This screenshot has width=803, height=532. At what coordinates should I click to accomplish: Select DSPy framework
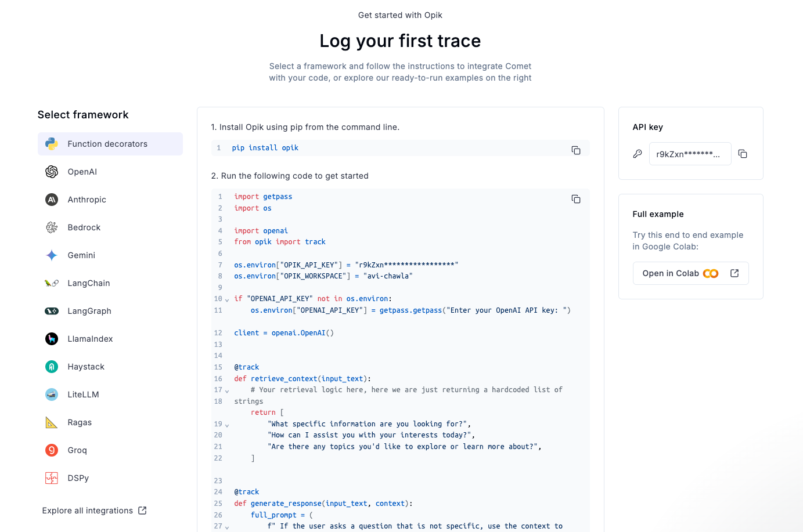pyautogui.click(x=110, y=478)
